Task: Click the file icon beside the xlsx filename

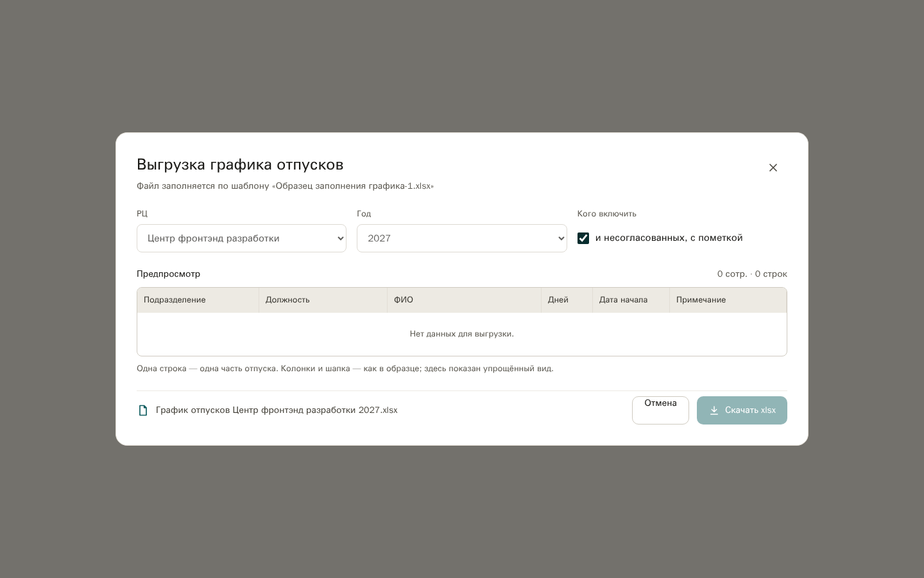Action: click(x=143, y=410)
